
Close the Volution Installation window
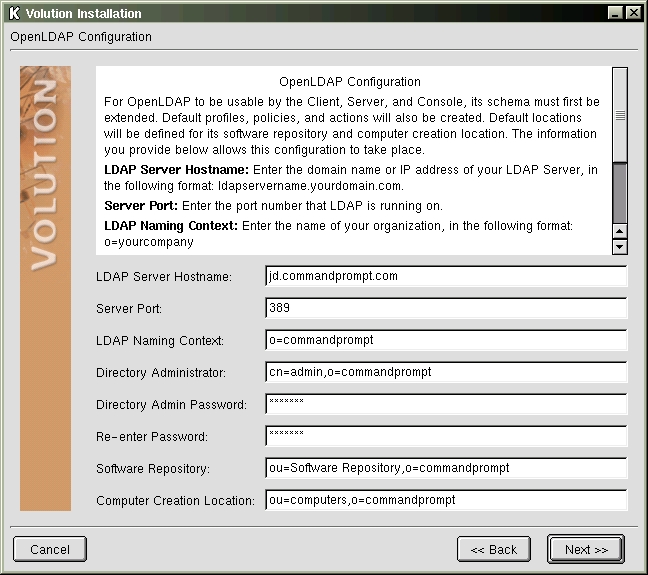635,13
